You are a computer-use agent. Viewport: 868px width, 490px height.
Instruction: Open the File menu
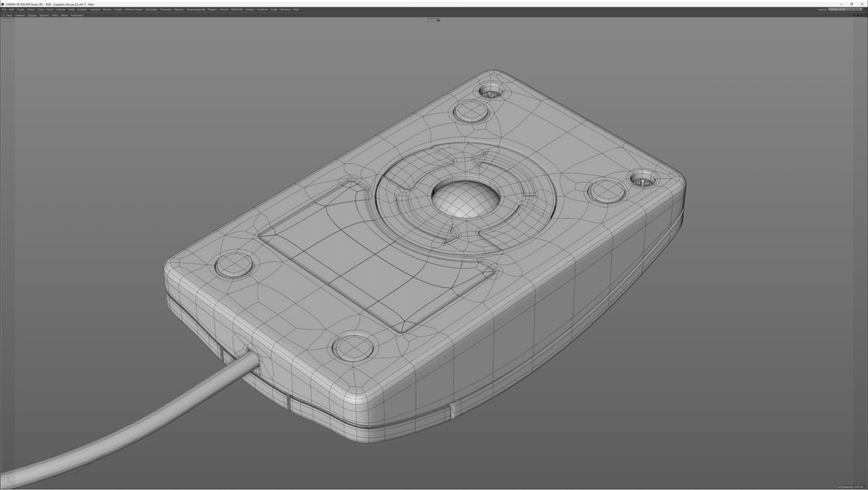tap(4, 9)
